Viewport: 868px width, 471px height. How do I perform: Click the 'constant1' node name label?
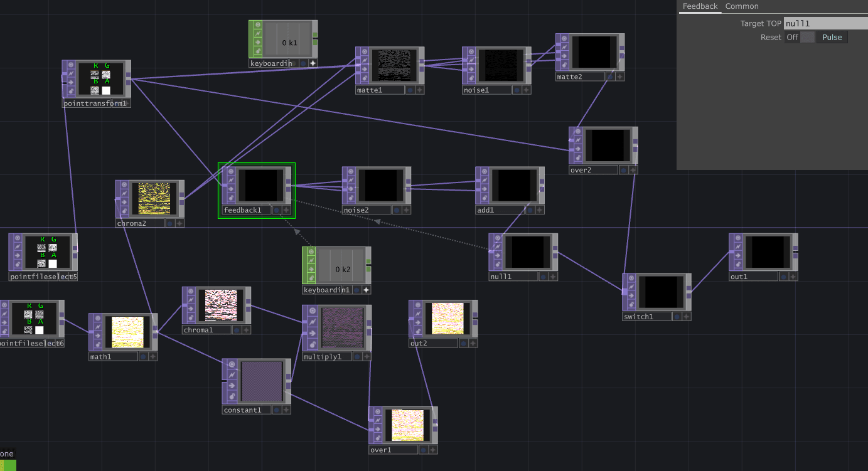pos(247,410)
